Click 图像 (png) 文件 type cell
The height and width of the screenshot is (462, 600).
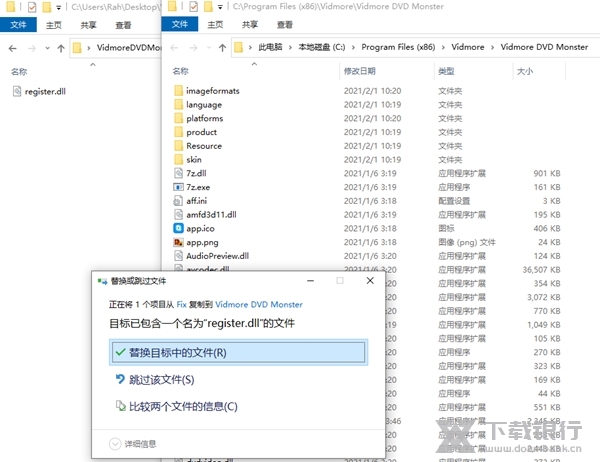466,242
